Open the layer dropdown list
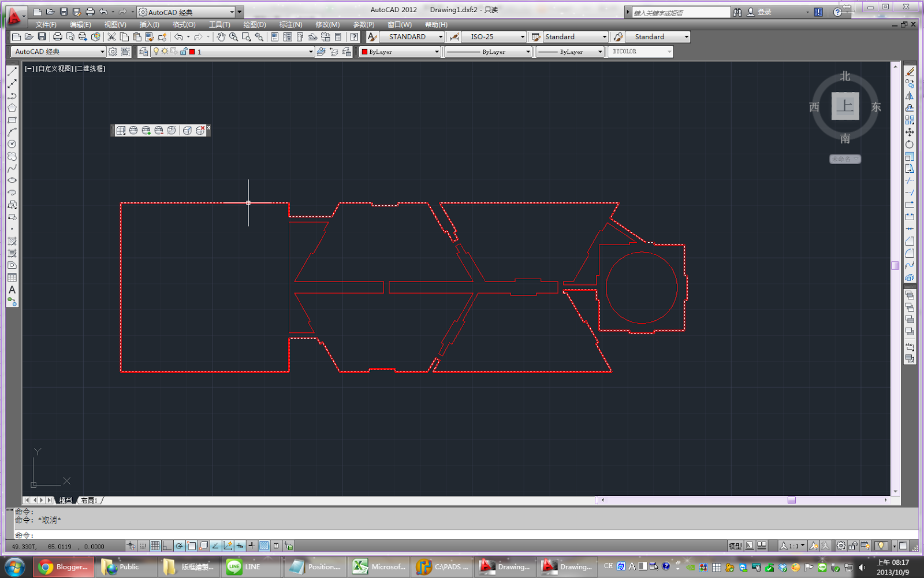The height and width of the screenshot is (578, 924). (x=310, y=52)
